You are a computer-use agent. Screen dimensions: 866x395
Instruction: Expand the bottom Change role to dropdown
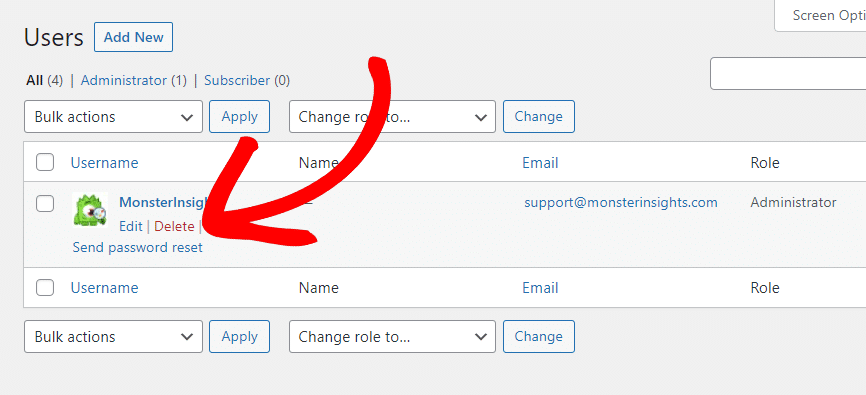point(392,336)
